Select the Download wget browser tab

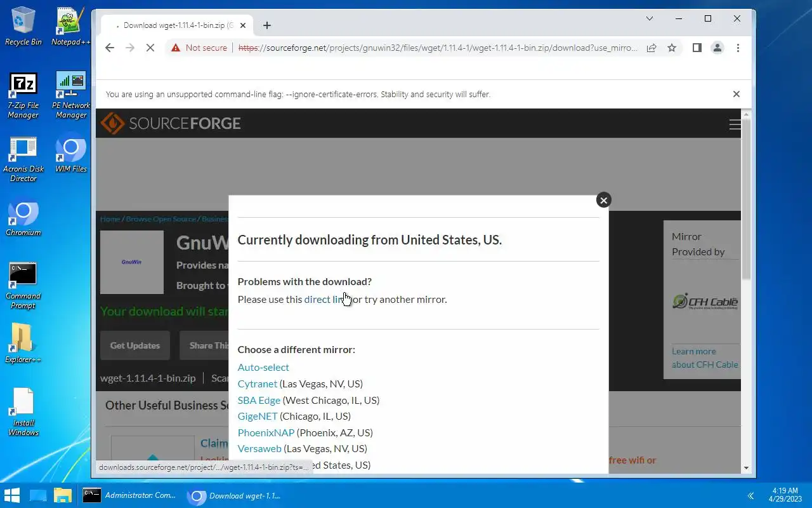click(178, 25)
